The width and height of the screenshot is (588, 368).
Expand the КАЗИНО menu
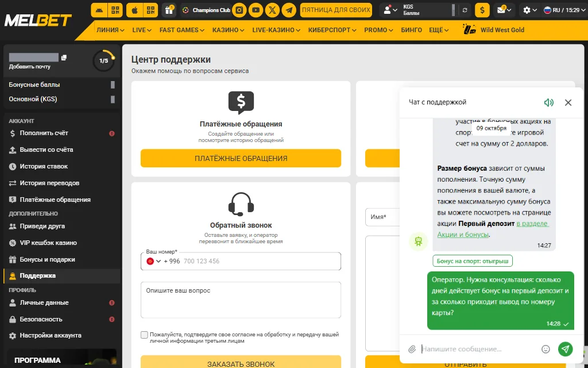tap(228, 30)
